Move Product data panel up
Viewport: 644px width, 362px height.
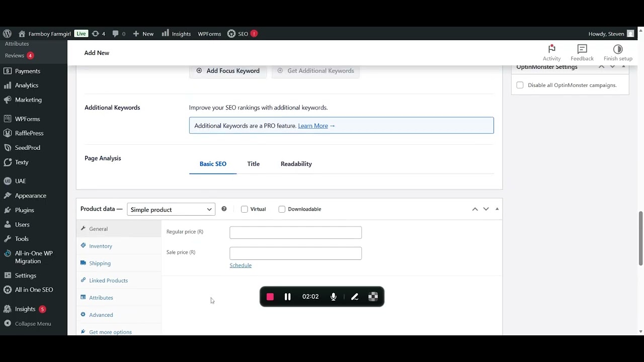(475, 209)
